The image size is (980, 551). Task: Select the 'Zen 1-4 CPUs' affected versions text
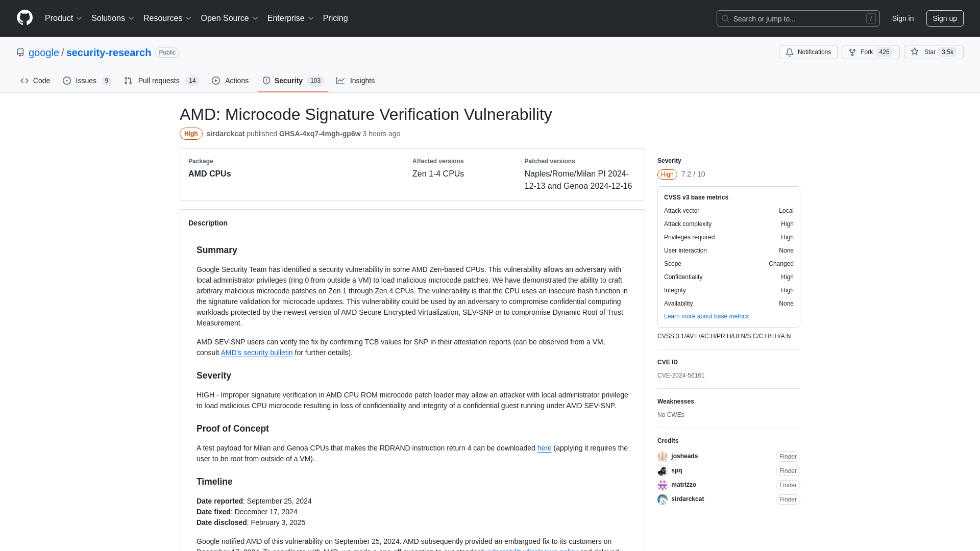coord(438,174)
